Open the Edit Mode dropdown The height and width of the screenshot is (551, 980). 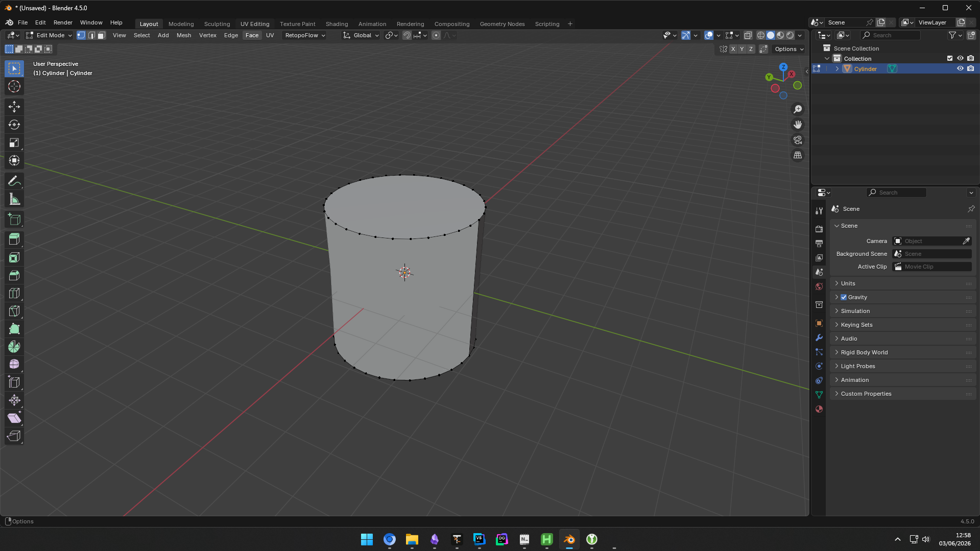pyautogui.click(x=49, y=35)
